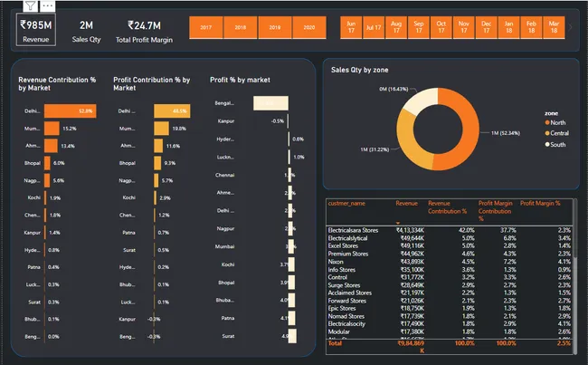Click the 15.2% Mumbai revenue contribution bar
Screen dimensions: 588x365
click(52, 129)
